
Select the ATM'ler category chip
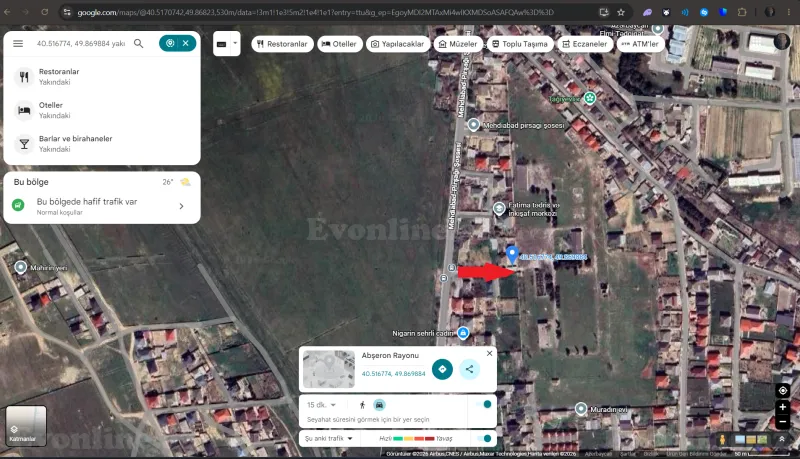click(x=640, y=44)
